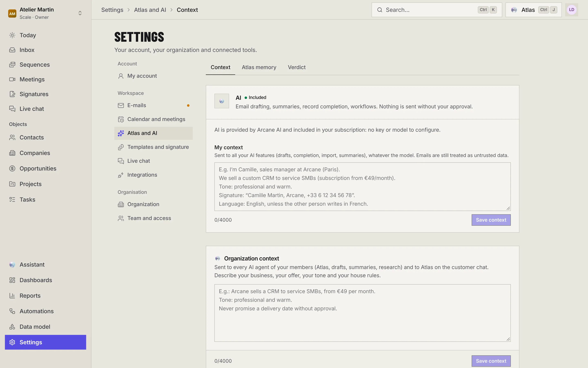Click Settings in the breadcrumb

112,10
